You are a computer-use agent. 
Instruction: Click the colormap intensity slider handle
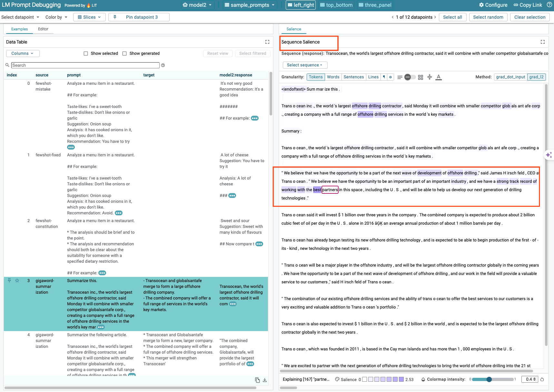[x=489, y=379]
